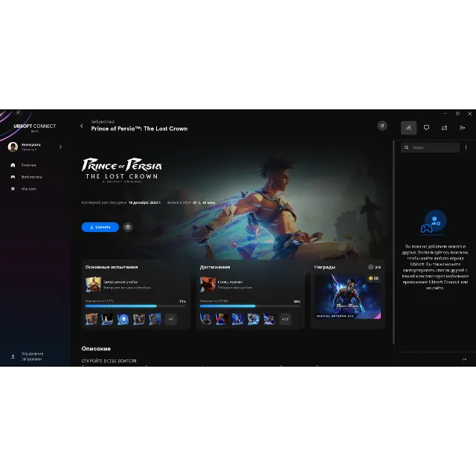Click the Поиск friends search field

tap(430, 147)
